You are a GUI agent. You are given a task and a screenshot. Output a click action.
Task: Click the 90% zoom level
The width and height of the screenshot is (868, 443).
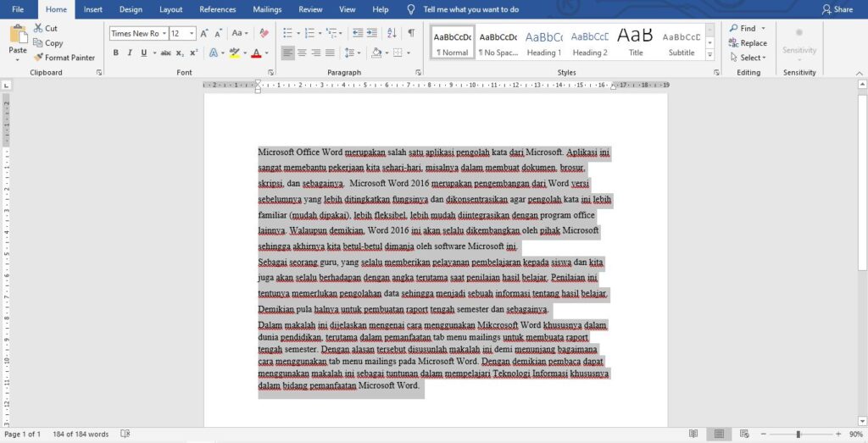(x=856, y=435)
